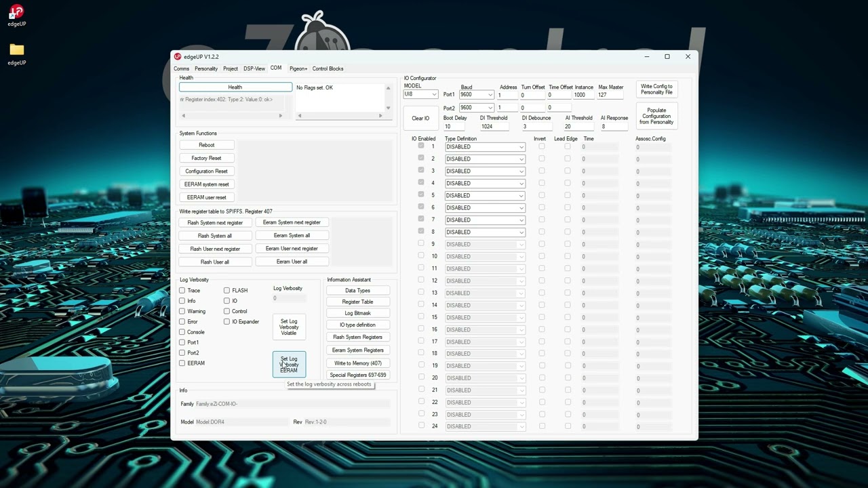Click the Factory Reset button
The image size is (868, 488).
click(x=207, y=158)
